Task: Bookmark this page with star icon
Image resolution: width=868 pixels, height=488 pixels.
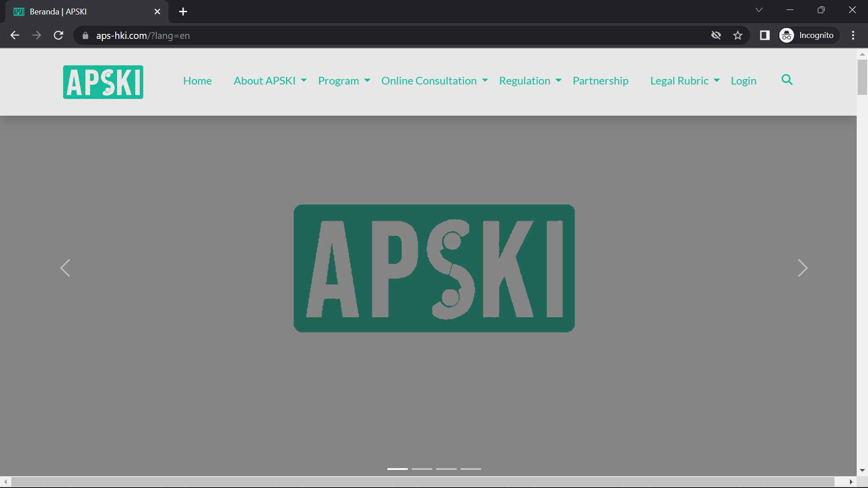Action: click(738, 35)
